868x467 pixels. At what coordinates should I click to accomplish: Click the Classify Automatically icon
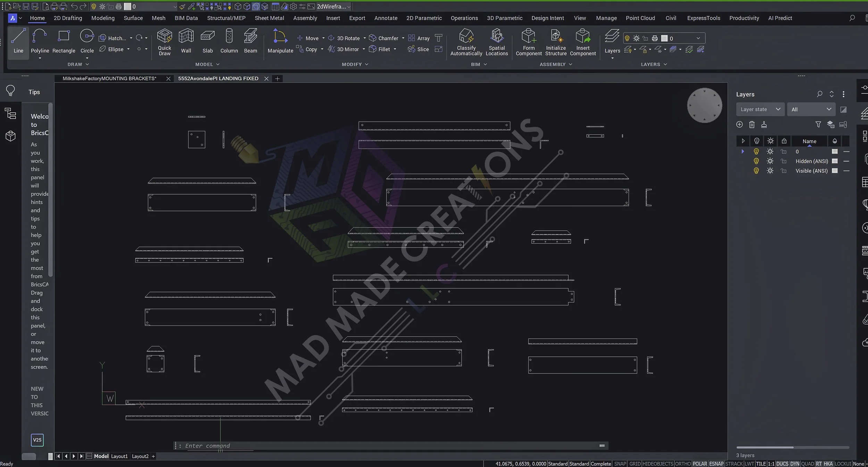(466, 42)
